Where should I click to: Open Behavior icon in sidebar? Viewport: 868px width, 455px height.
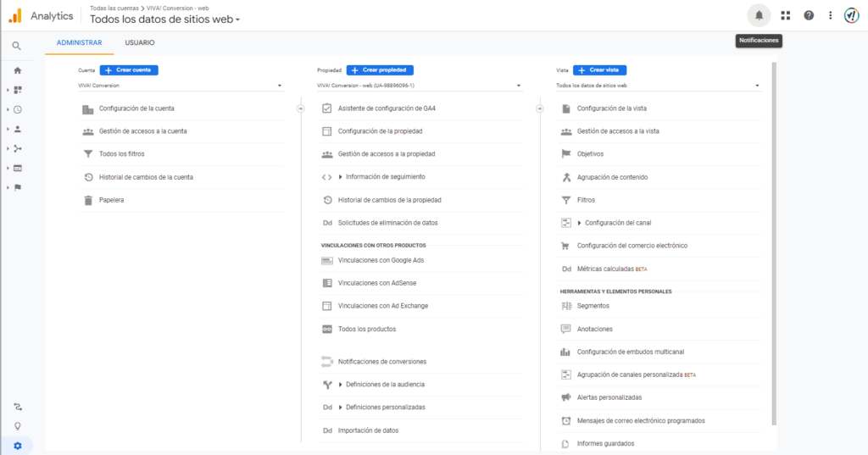(18, 168)
